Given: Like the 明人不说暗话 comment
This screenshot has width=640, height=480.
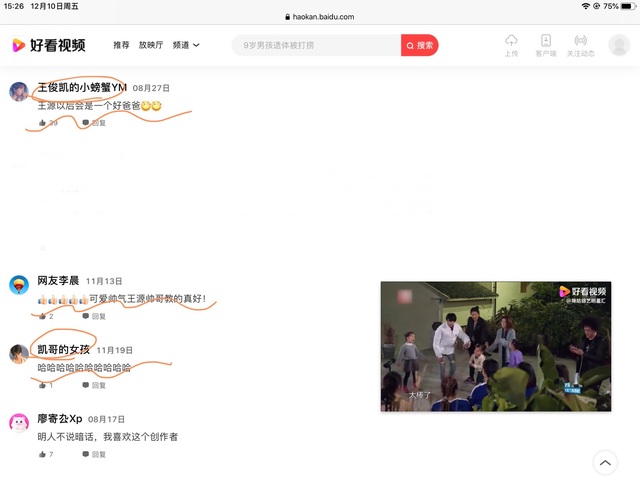Looking at the screenshot, I should coord(46,454).
